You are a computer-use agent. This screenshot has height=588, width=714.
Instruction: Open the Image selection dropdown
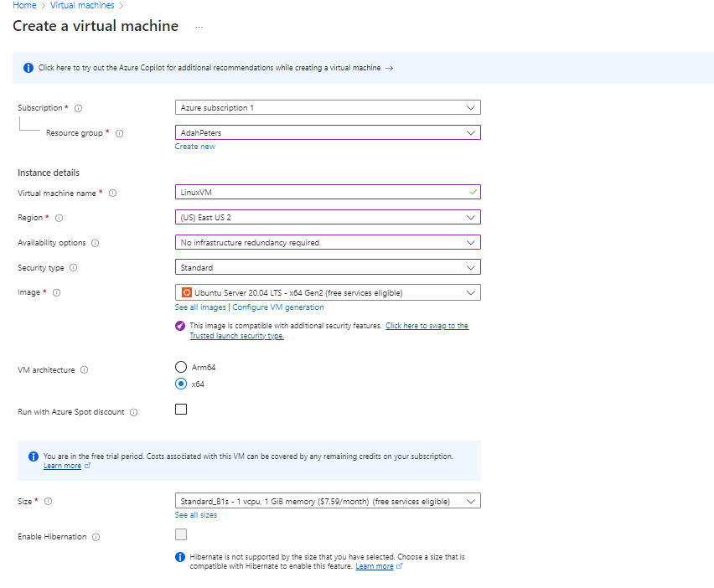click(327, 293)
